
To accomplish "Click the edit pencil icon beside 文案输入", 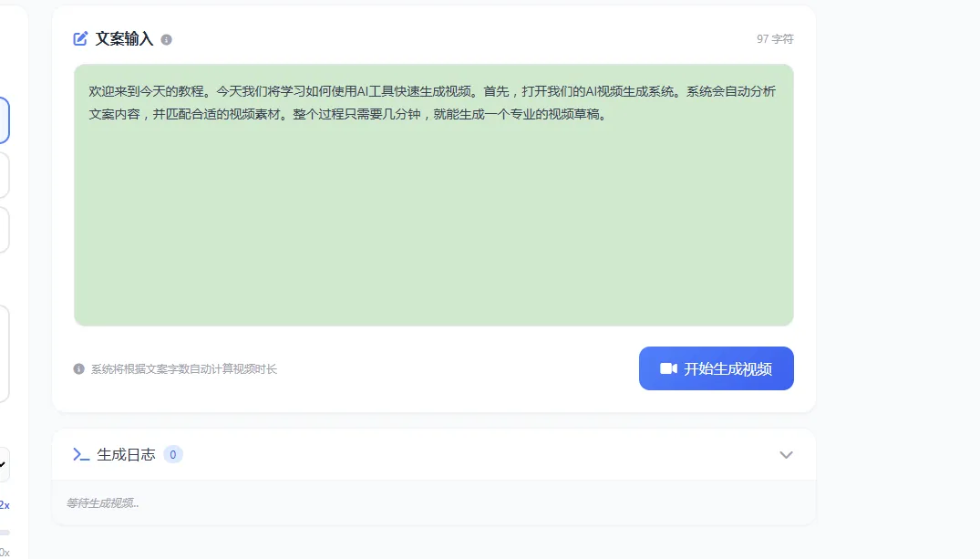I will [x=80, y=39].
